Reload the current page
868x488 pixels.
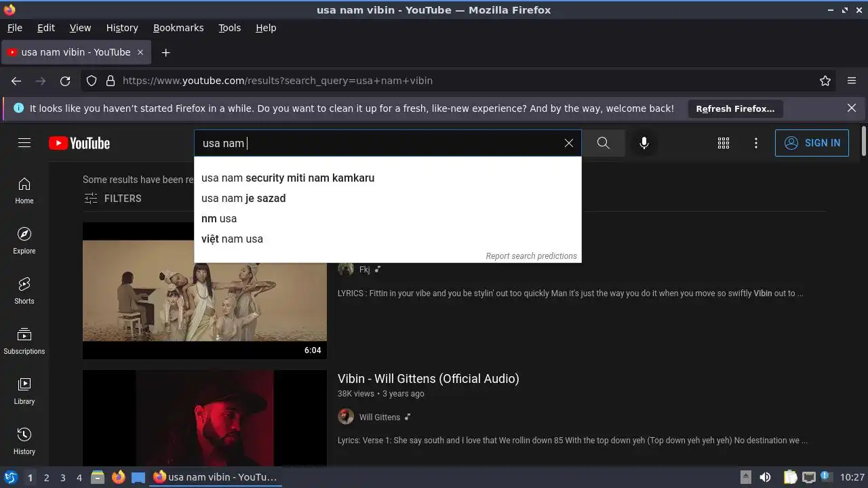[65, 81]
